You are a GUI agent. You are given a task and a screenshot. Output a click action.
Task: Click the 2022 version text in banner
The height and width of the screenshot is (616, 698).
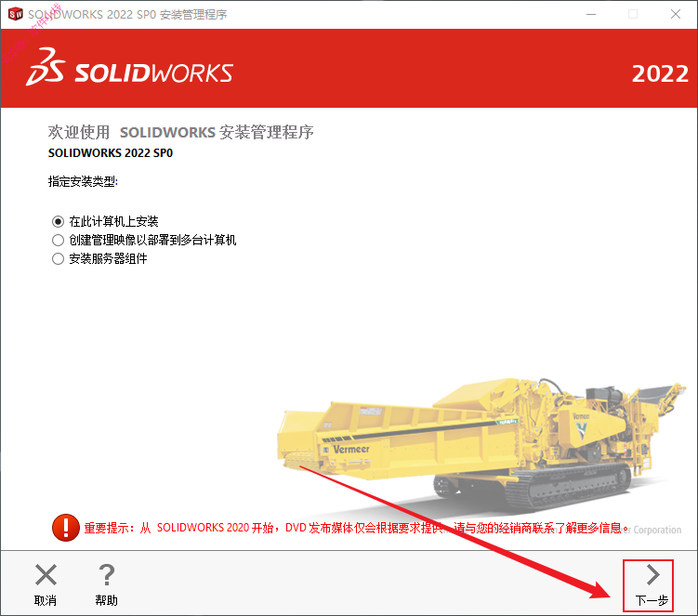click(x=660, y=74)
